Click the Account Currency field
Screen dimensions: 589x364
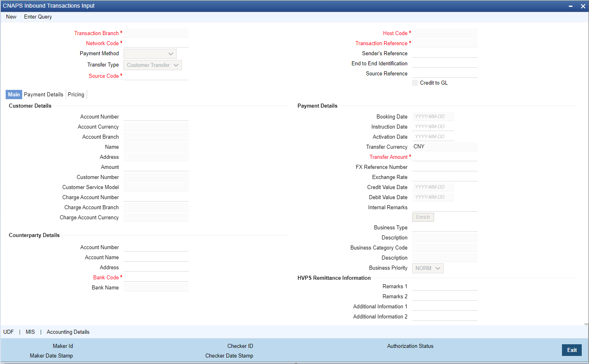156,127
